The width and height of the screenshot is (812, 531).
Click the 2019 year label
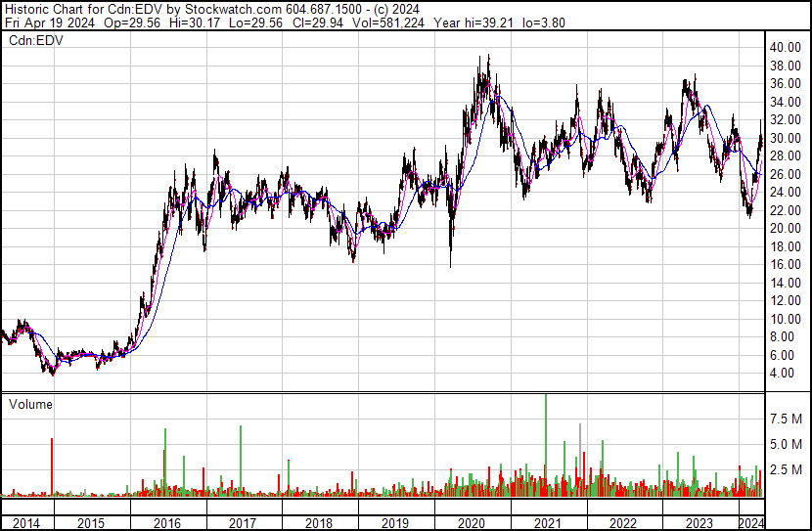[394, 523]
